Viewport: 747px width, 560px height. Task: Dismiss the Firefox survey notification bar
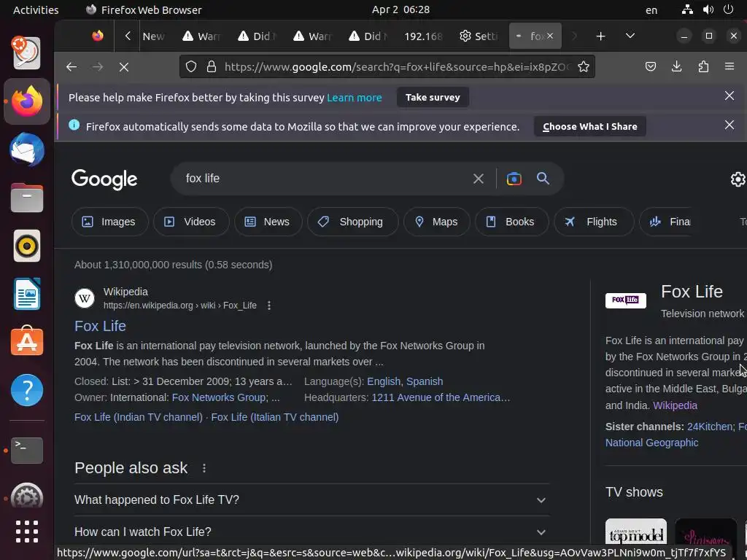click(x=729, y=96)
